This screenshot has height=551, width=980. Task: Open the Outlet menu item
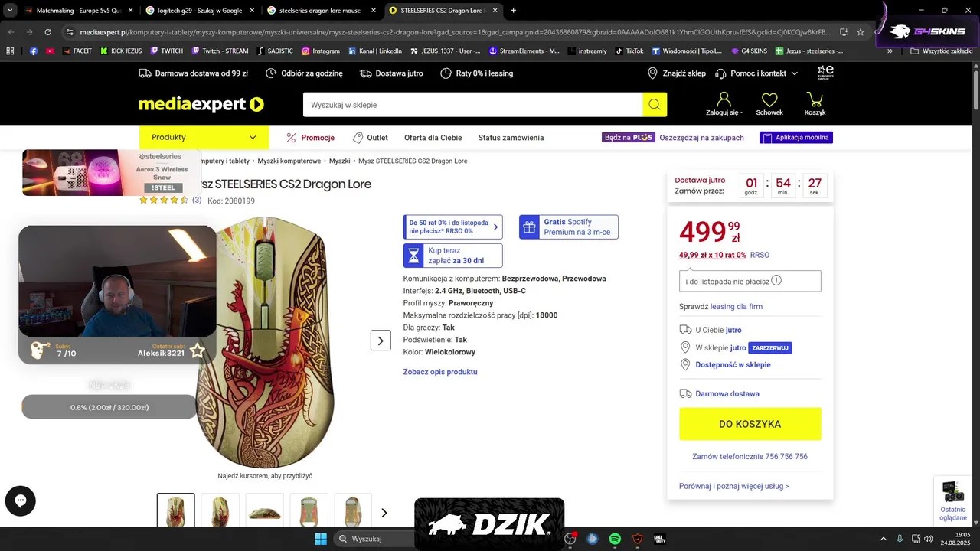tap(370, 138)
